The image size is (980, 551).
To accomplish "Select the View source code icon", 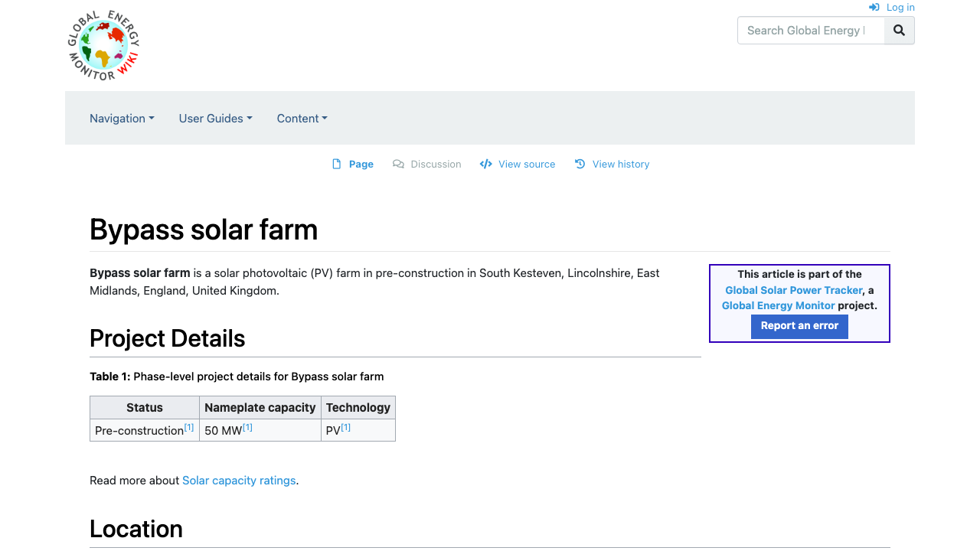I will tap(485, 164).
